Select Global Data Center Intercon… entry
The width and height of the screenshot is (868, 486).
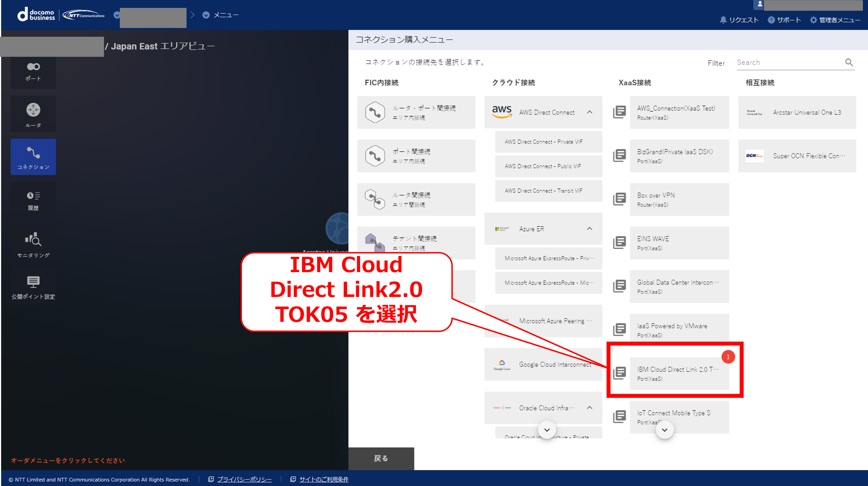679,286
